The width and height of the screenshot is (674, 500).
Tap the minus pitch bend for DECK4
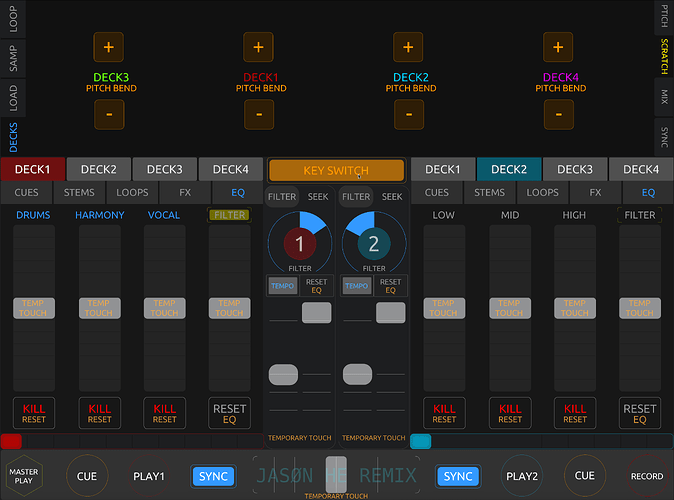pyautogui.click(x=558, y=114)
